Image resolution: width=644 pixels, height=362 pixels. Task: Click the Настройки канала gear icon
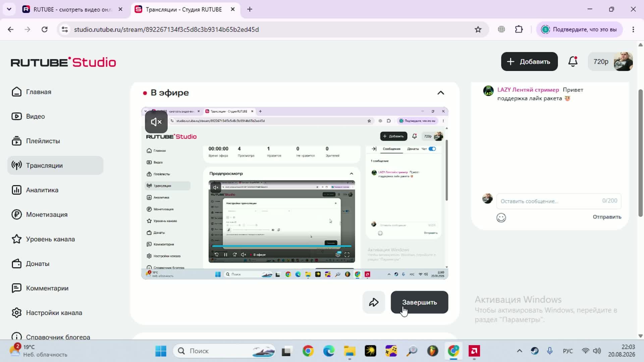coord(16,313)
